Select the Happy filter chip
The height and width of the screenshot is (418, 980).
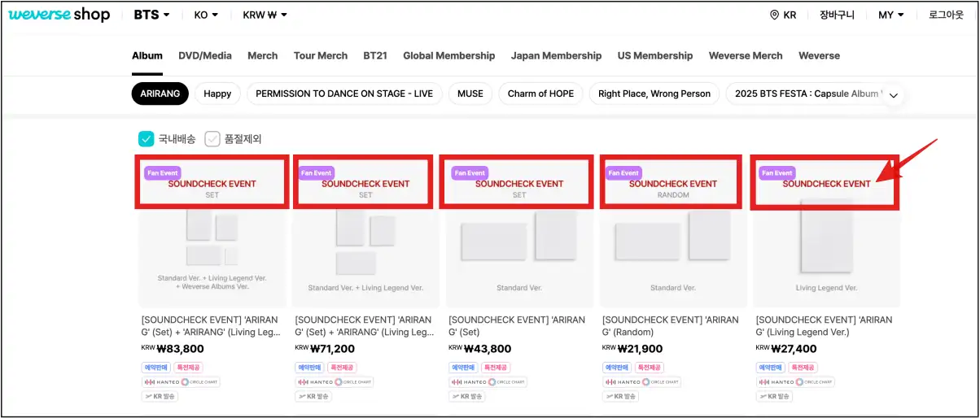pos(217,94)
